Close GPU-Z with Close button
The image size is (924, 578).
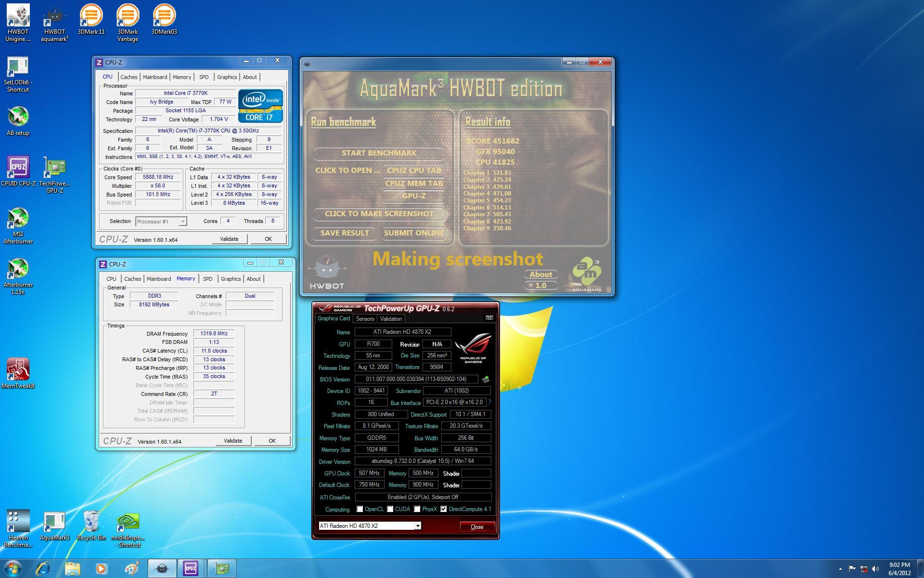[477, 526]
